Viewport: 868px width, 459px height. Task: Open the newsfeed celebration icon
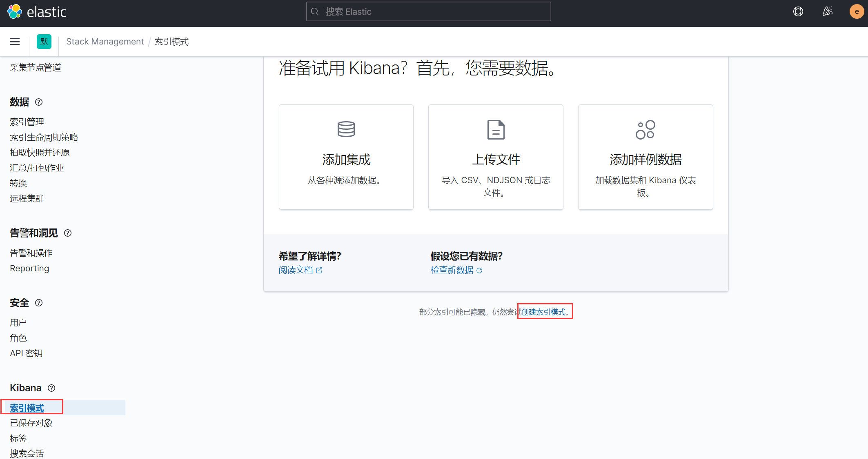(x=828, y=11)
